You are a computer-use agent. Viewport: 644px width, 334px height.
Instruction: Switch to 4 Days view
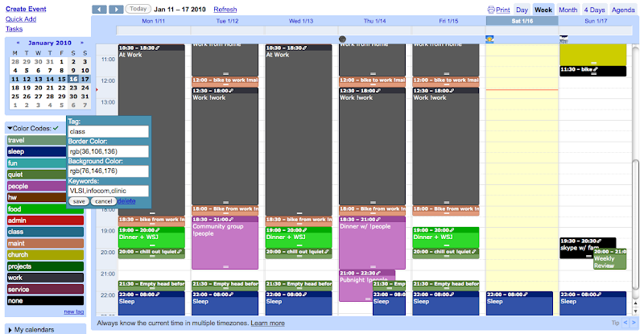(x=594, y=10)
